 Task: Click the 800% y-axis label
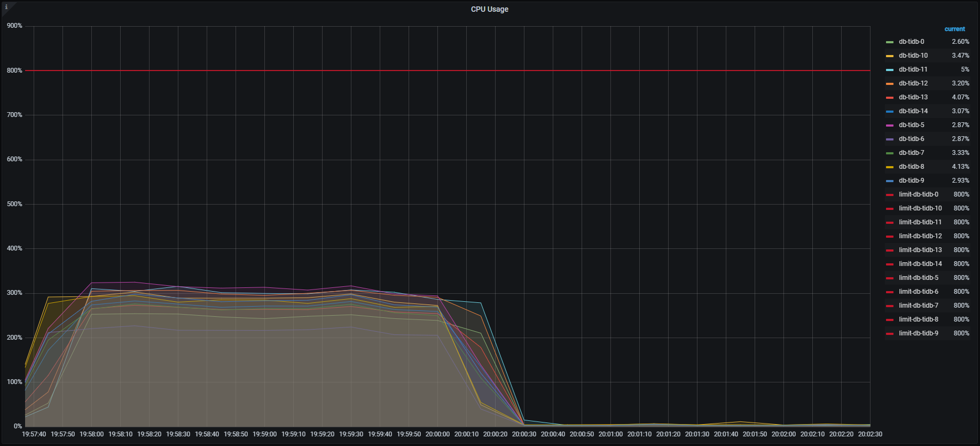click(14, 71)
